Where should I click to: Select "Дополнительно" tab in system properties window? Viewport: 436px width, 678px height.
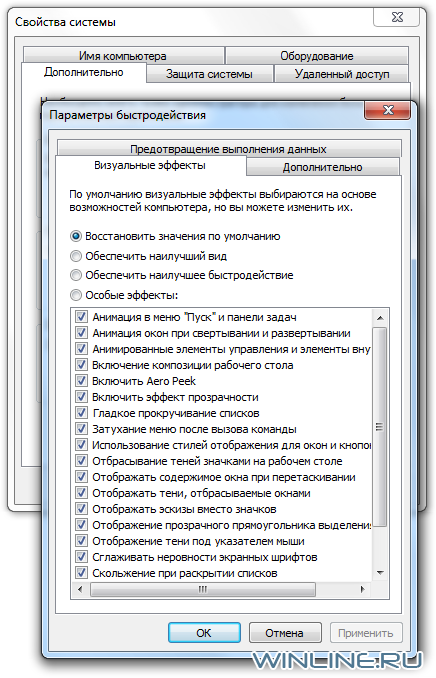click(x=83, y=72)
